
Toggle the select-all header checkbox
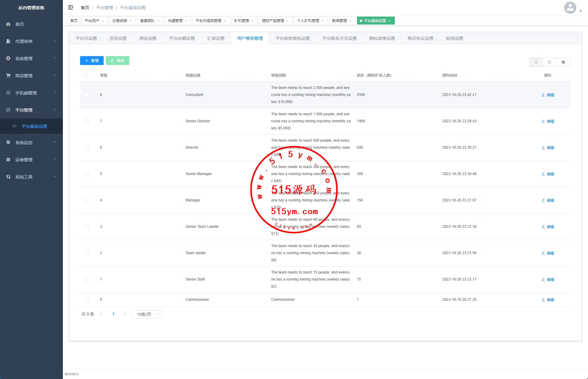pos(85,75)
